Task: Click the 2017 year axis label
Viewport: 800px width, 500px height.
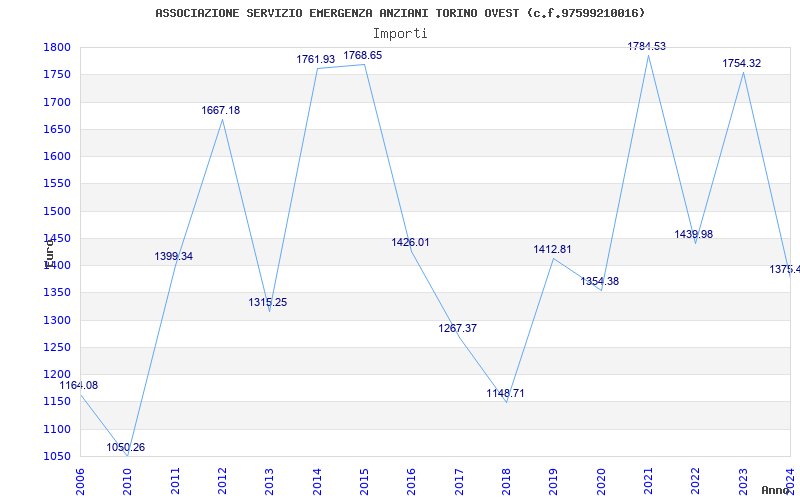Action: (x=459, y=482)
